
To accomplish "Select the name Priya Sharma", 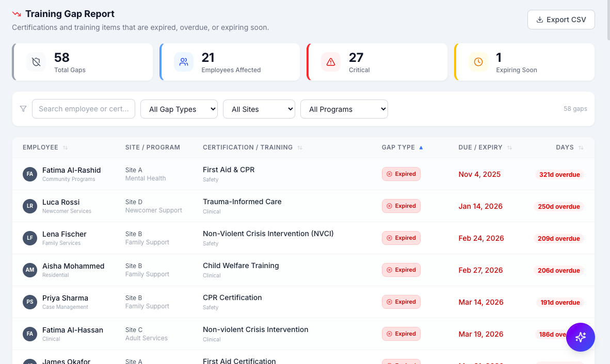I will click(66, 298).
